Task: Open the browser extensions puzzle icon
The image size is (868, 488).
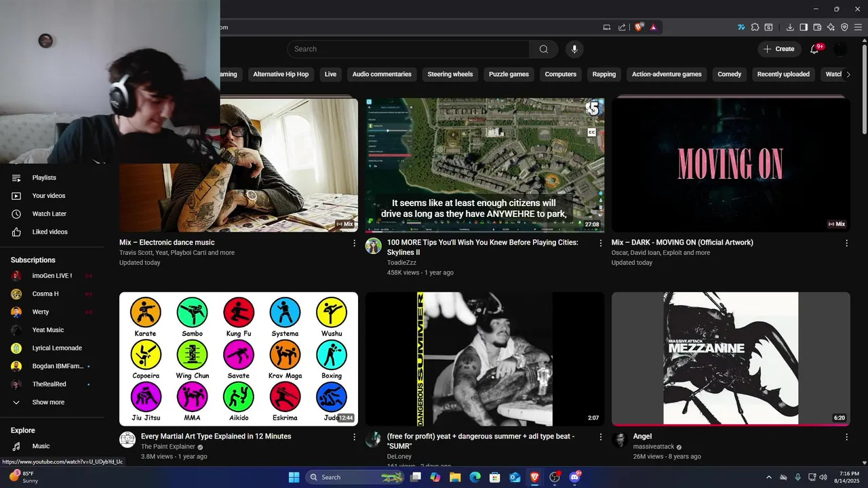Action: (755, 27)
